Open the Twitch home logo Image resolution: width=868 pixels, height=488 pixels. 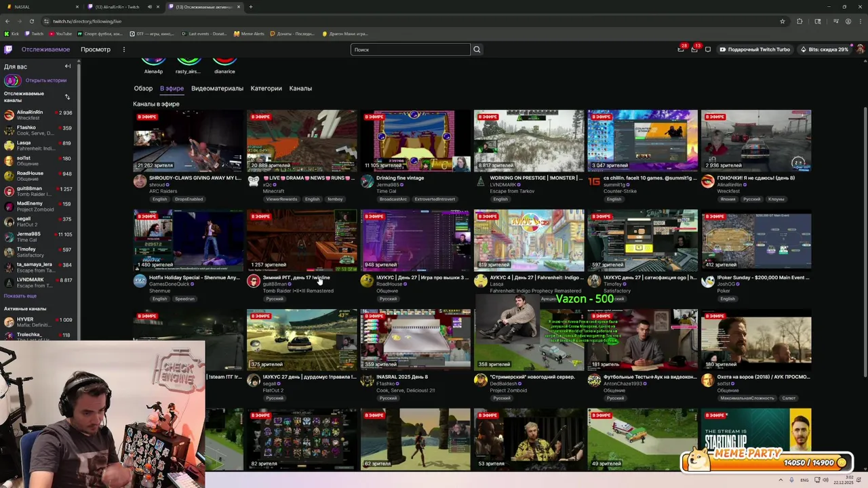coord(8,49)
